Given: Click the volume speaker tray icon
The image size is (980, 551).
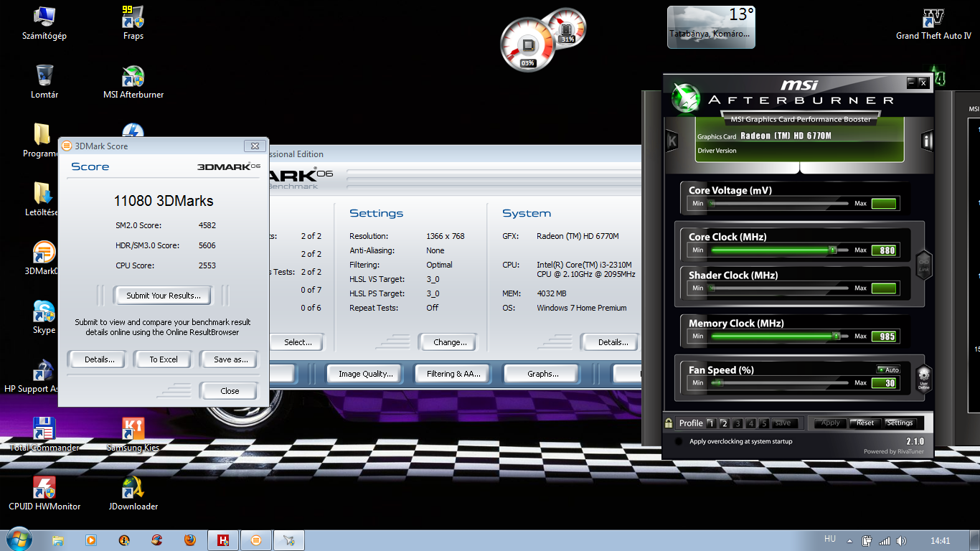Looking at the screenshot, I should click(902, 541).
